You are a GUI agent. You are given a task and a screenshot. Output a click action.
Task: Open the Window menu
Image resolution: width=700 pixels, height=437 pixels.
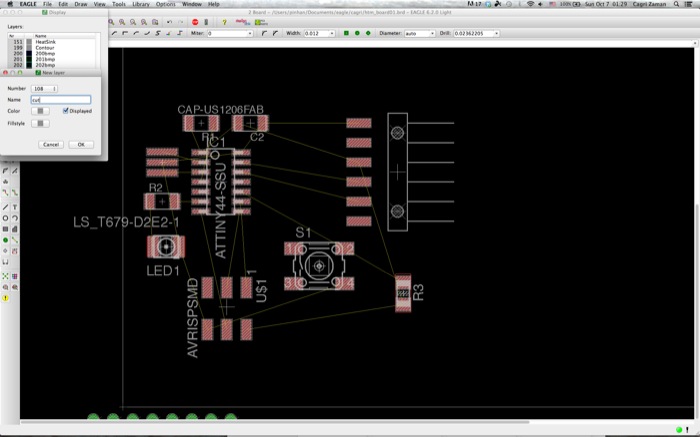(192, 4)
